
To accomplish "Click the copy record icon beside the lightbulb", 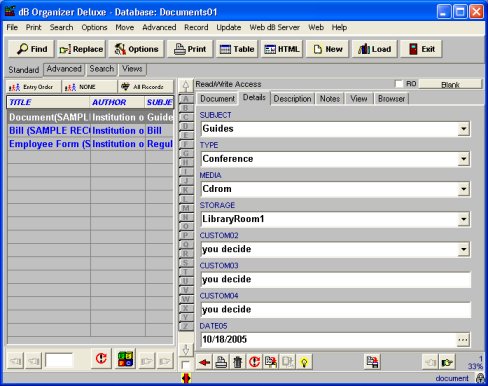I will (287, 362).
